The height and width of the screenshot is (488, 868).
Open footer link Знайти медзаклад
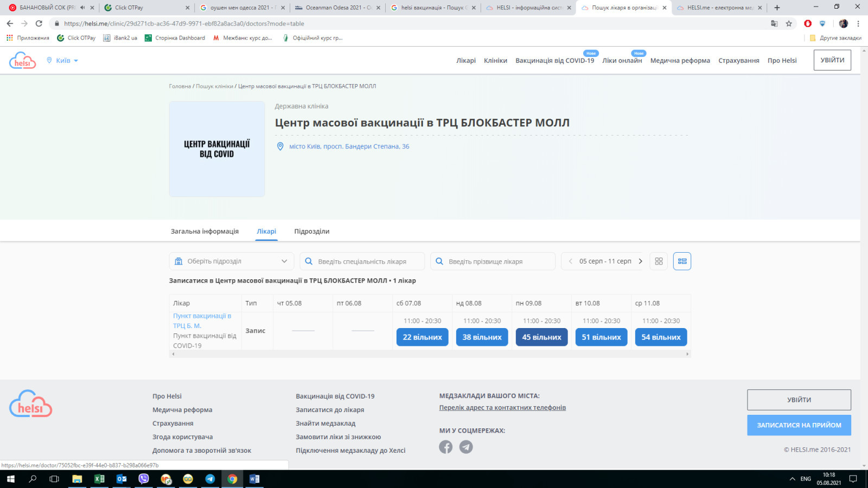[325, 423]
